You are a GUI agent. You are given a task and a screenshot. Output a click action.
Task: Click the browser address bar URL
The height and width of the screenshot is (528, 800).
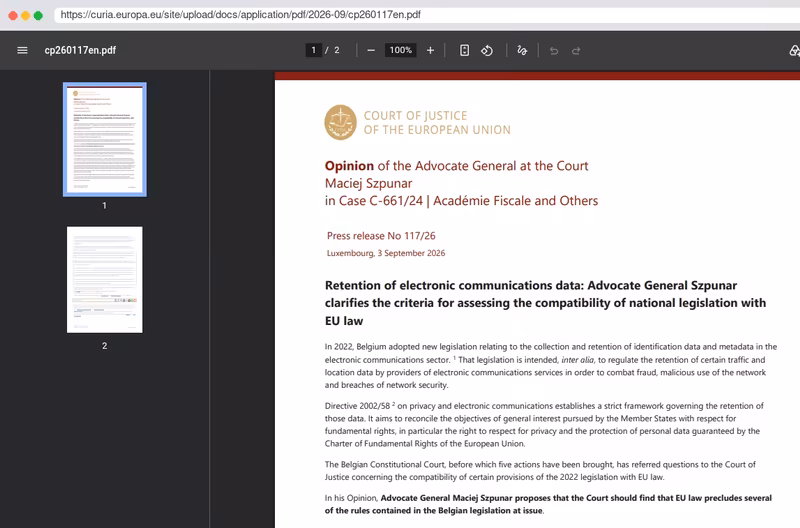240,15
